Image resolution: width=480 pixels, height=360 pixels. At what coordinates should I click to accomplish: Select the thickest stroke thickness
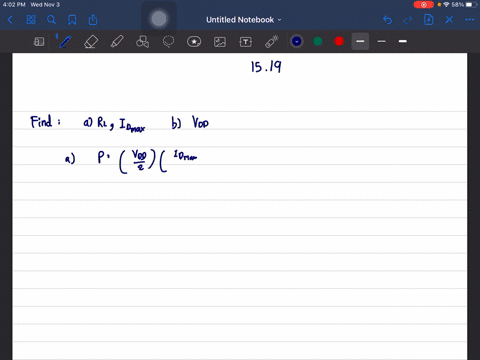click(x=403, y=41)
